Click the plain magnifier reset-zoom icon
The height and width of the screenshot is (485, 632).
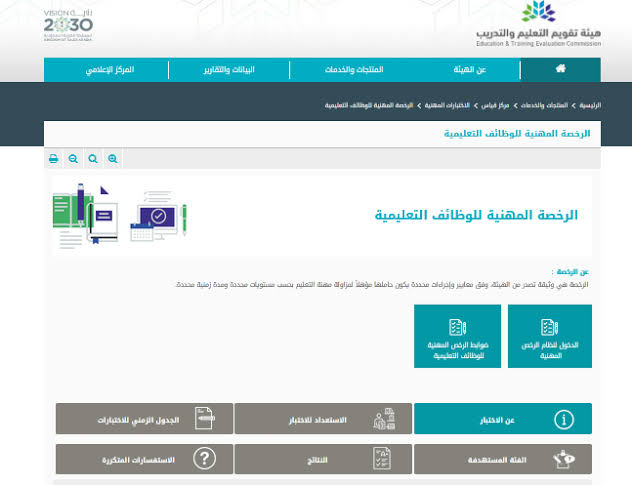(x=92, y=159)
